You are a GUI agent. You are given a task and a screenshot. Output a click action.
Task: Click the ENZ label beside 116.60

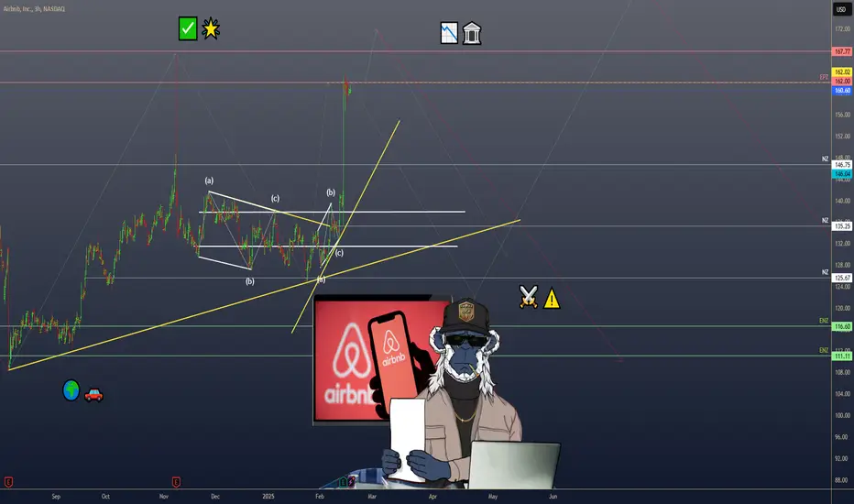(824, 321)
